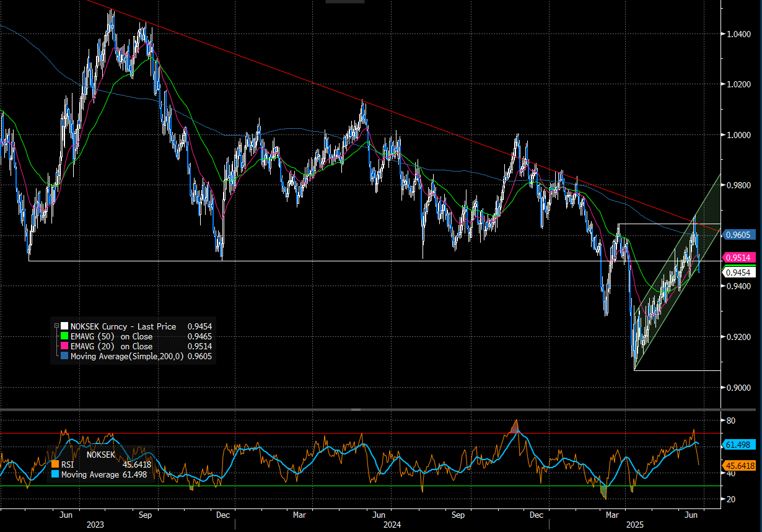The image size is (762, 532).
Task: Click the 1.0200 price axis label
Action: coord(738,84)
